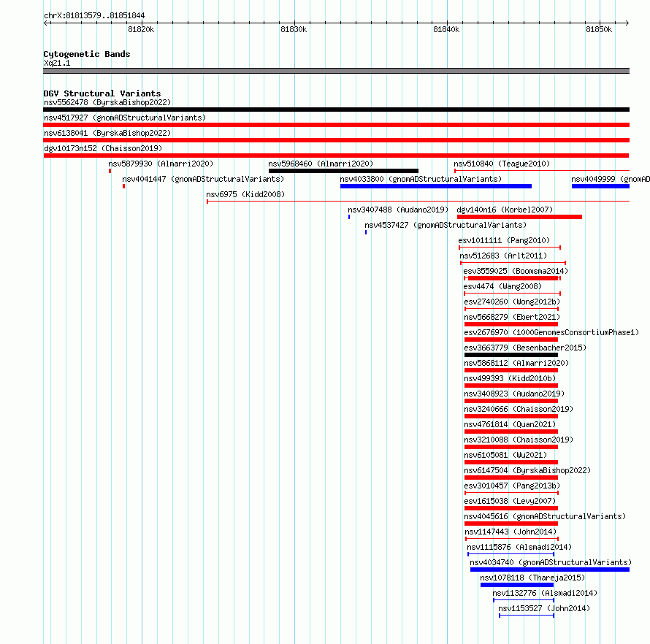This screenshot has width=650, height=644.
Task: Click the ruler's right arrow end
Action: click(627, 23)
